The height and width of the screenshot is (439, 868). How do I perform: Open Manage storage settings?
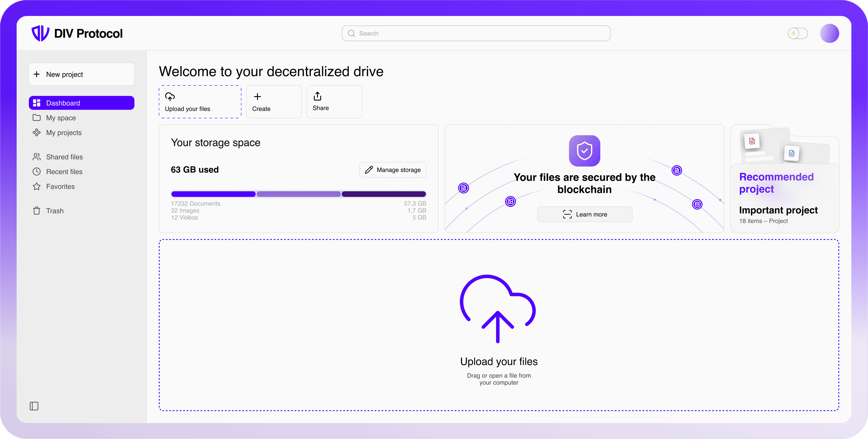[392, 170]
